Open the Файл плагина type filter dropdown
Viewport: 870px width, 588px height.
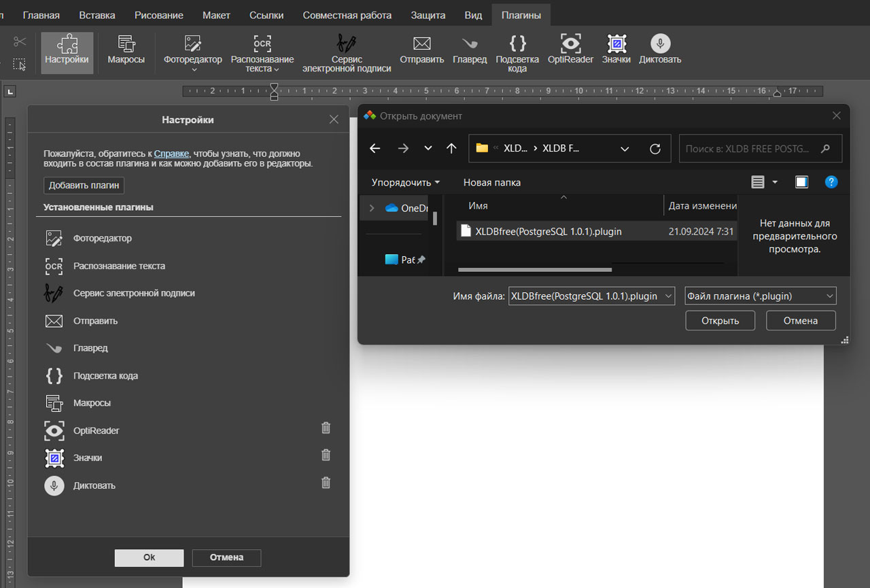pyautogui.click(x=829, y=296)
